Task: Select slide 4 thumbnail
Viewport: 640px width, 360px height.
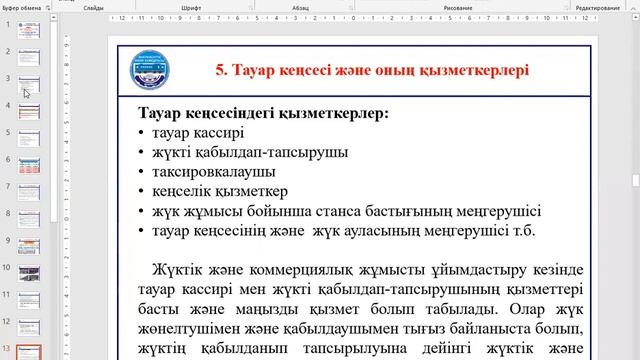Action: pyautogui.click(x=29, y=111)
